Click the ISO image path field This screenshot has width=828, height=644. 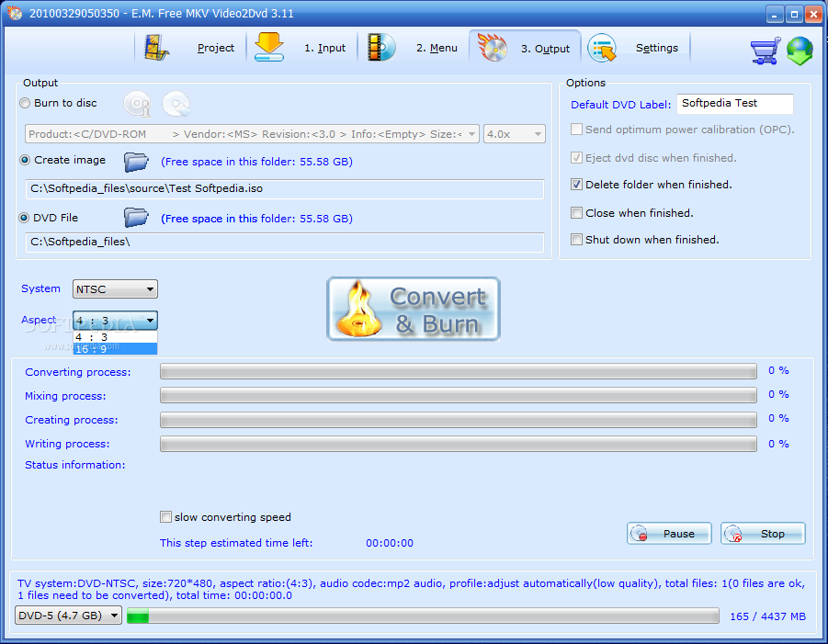pyautogui.click(x=285, y=189)
